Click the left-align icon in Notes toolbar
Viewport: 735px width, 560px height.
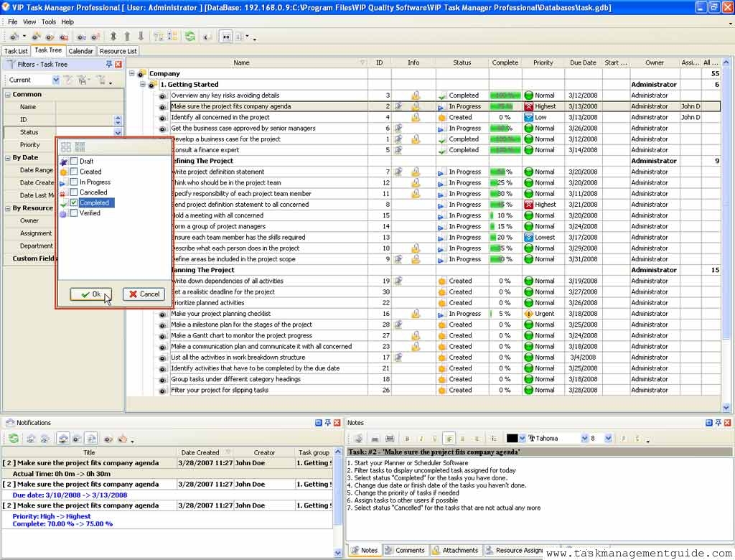point(449,439)
